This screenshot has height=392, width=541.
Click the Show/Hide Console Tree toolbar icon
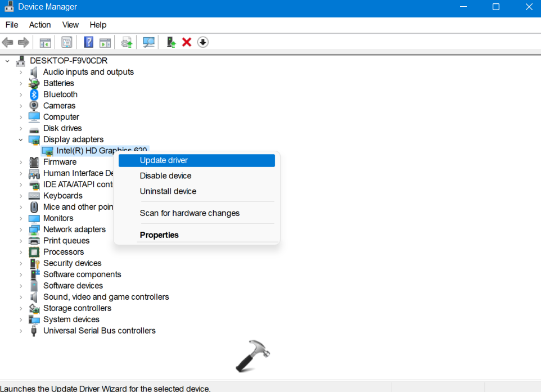click(x=45, y=42)
